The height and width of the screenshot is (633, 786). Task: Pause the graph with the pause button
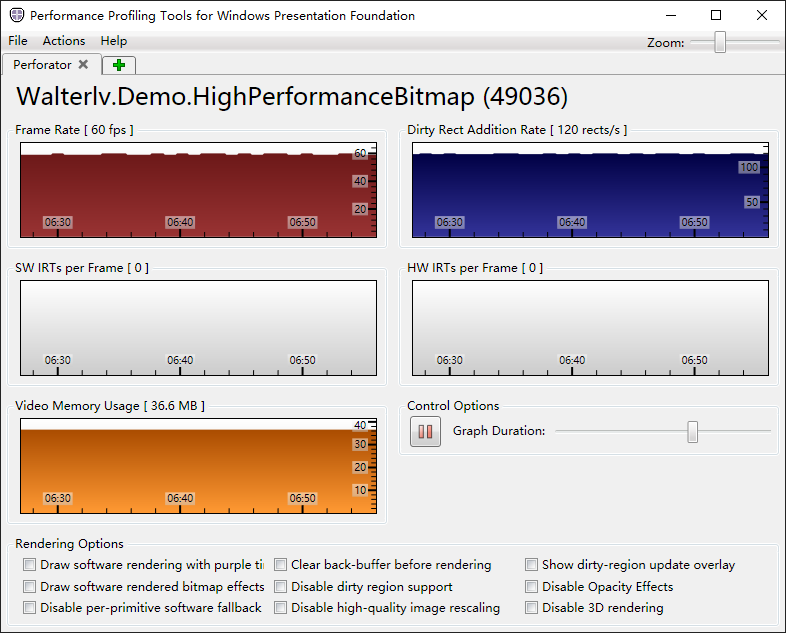click(x=425, y=432)
